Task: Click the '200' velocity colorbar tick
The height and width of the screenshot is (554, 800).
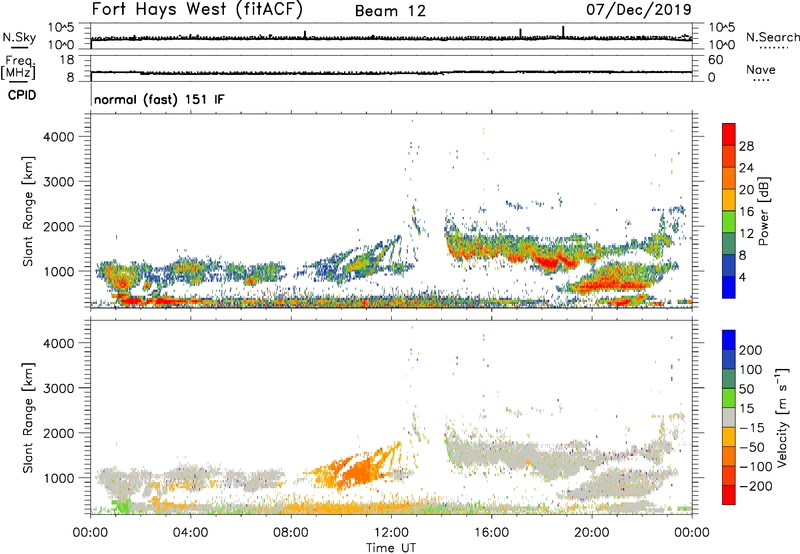Action: pyautogui.click(x=751, y=350)
